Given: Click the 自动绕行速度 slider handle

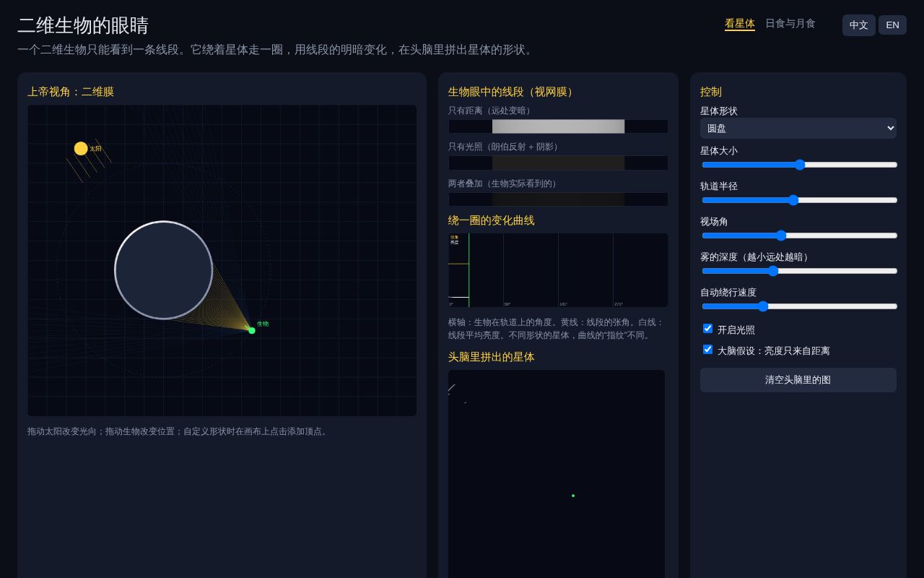Looking at the screenshot, I should point(763,306).
